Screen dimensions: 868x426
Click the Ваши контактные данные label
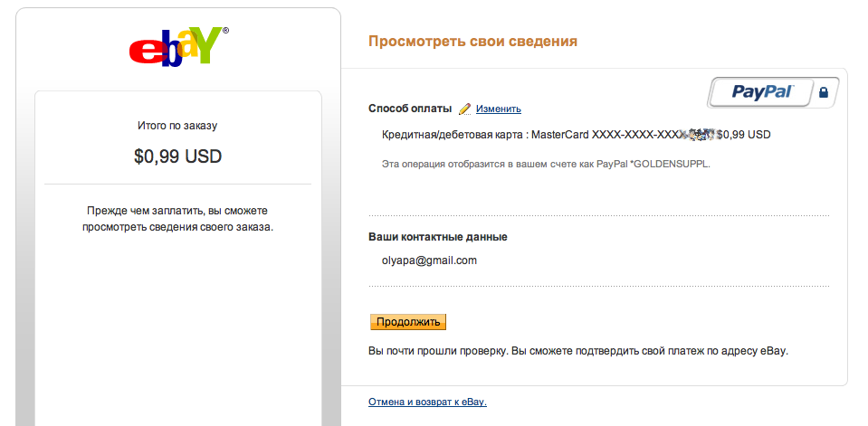(437, 237)
